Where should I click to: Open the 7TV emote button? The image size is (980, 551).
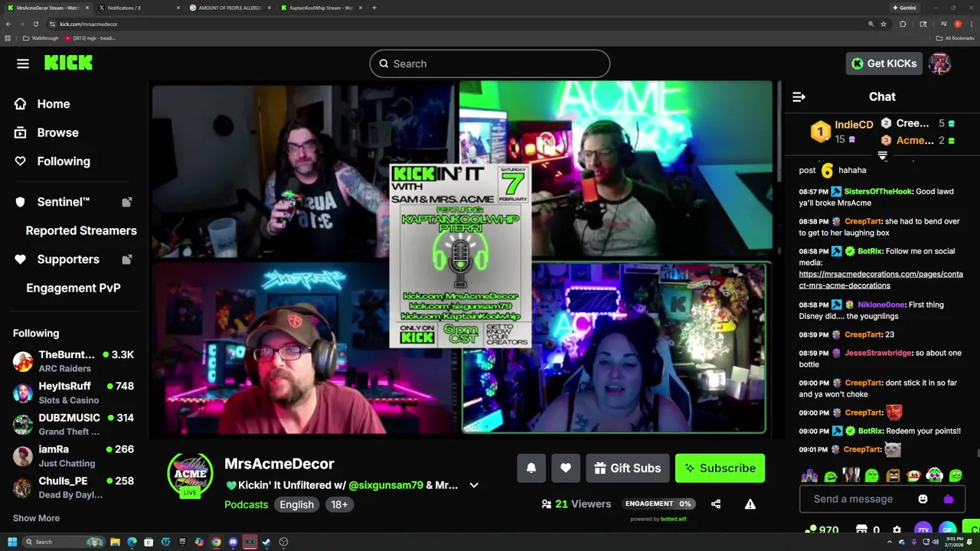923,529
